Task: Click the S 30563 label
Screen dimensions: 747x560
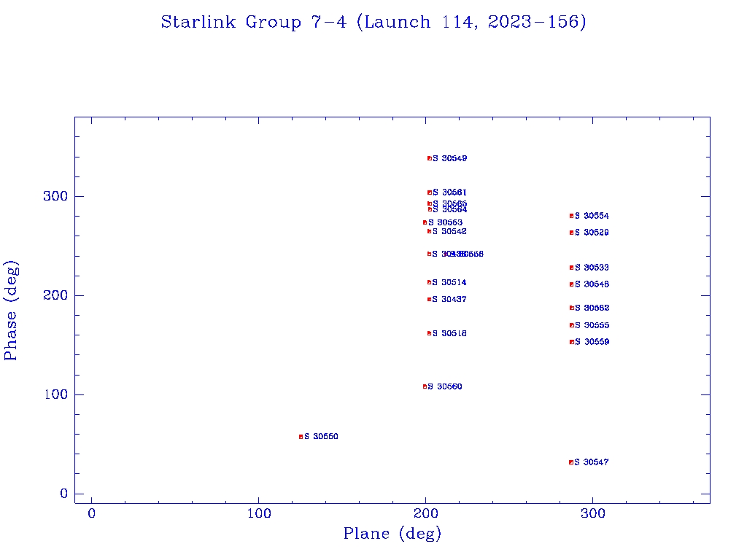Action: [x=445, y=222]
